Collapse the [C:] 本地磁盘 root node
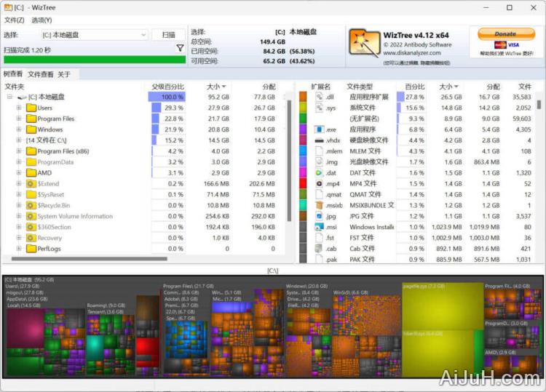The width and height of the screenshot is (546, 392). pos(9,97)
